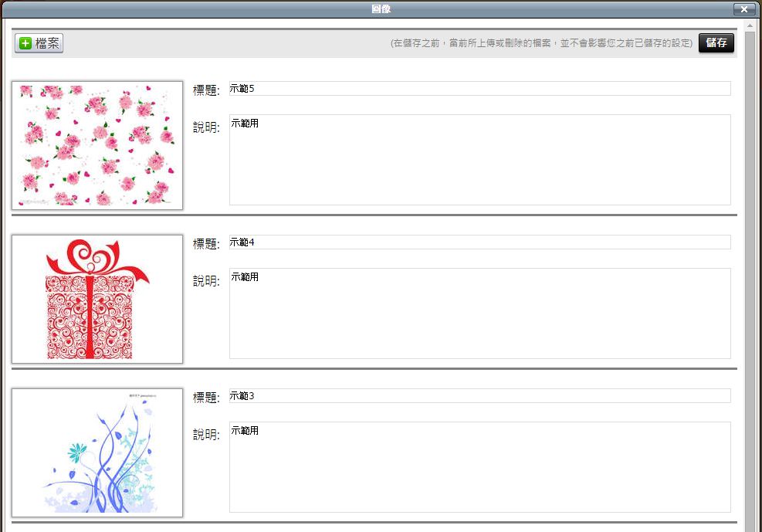Click the scrollbar up arrow

click(x=750, y=25)
